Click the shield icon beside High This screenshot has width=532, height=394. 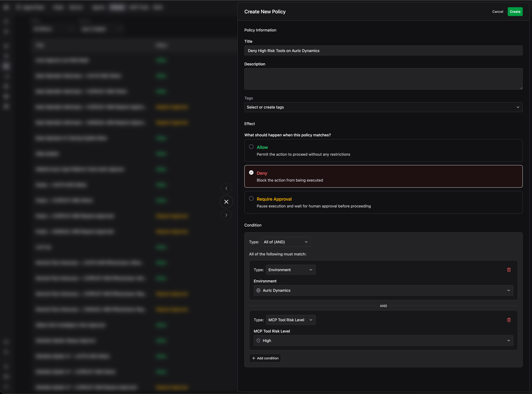pos(258,341)
